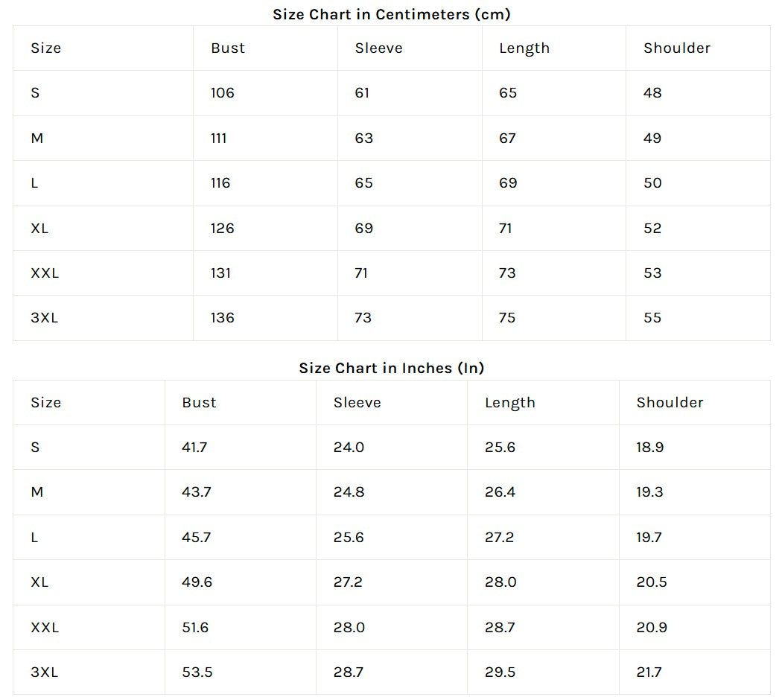Click the L shoulder value 19.7
Image resolution: width=782 pixels, height=700 pixels.
coord(649,538)
